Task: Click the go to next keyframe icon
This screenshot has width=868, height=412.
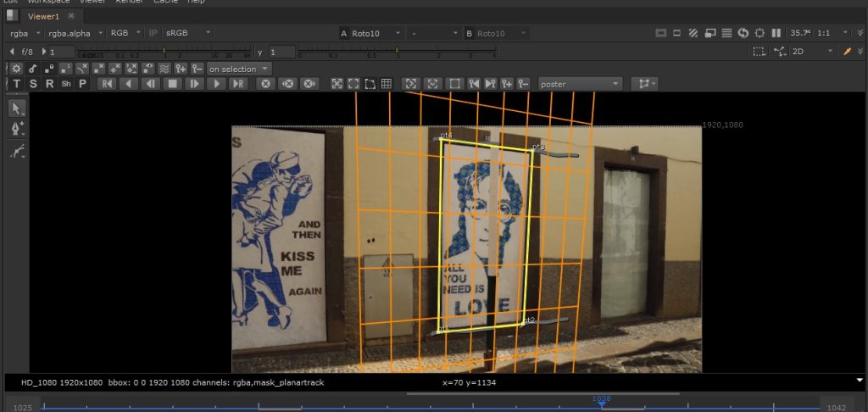Action: [x=490, y=84]
